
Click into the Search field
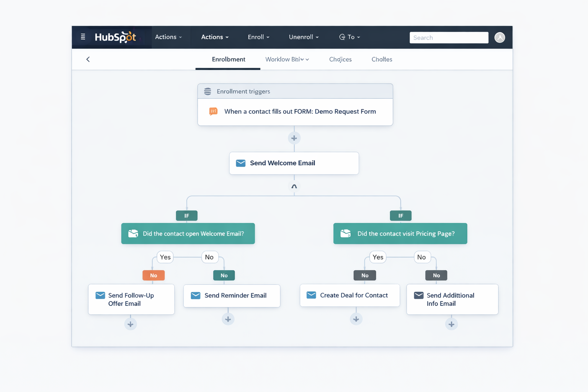coord(449,38)
